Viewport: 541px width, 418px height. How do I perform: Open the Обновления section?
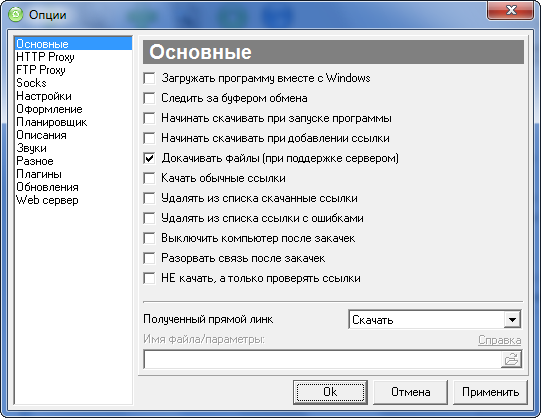point(73,187)
